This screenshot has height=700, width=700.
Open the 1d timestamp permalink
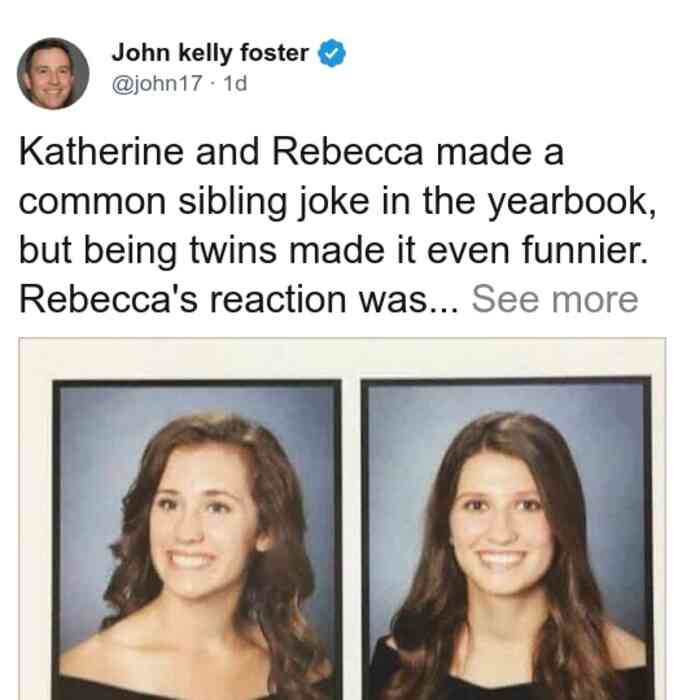[235, 83]
